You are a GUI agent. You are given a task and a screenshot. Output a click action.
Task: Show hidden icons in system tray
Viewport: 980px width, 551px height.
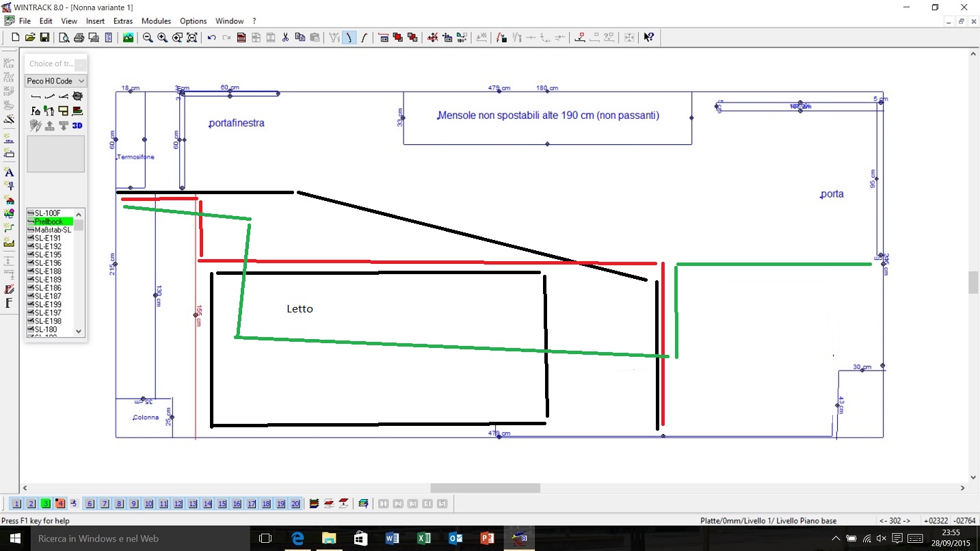tap(836, 539)
